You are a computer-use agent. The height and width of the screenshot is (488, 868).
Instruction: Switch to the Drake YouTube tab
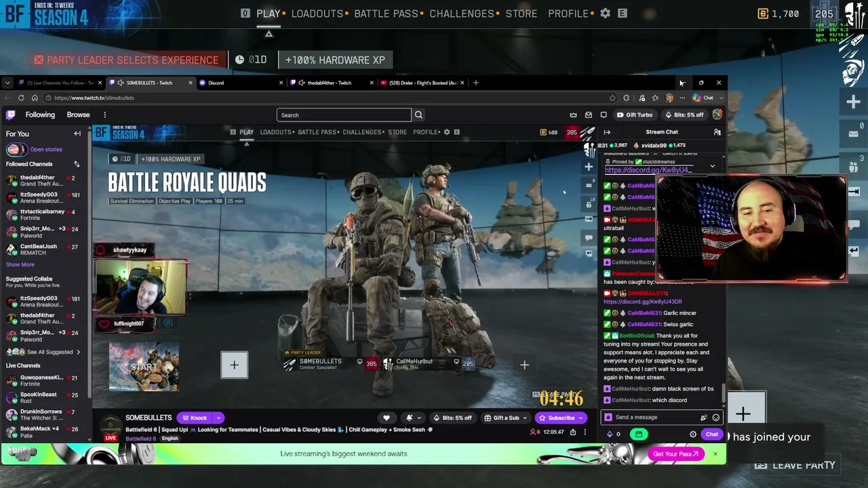coord(422,83)
